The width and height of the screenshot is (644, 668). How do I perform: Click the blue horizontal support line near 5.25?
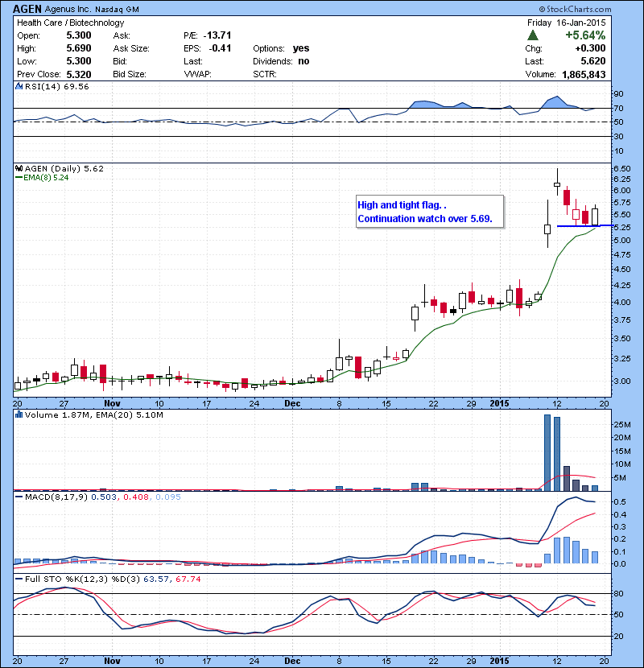tap(585, 226)
